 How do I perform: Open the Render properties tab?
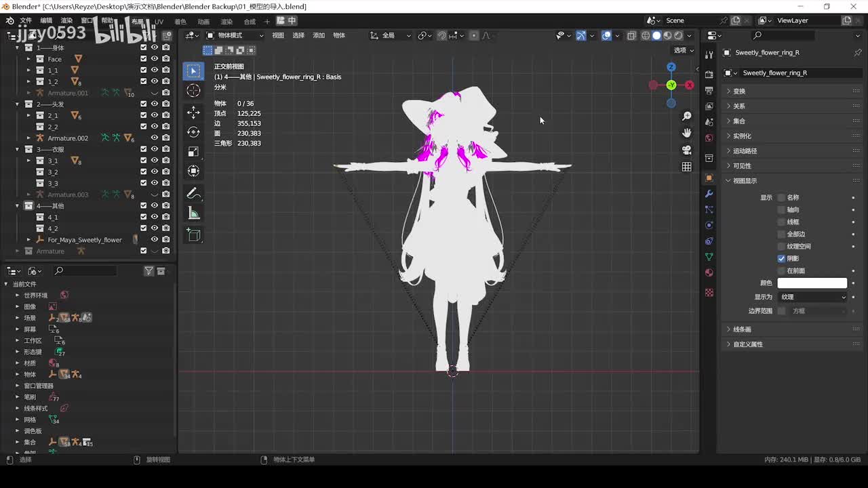point(709,74)
